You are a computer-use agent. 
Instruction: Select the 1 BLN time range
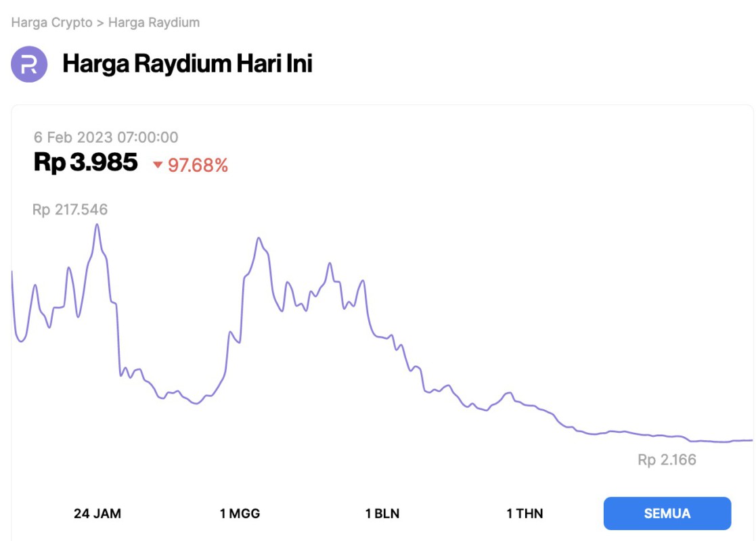coord(382,513)
